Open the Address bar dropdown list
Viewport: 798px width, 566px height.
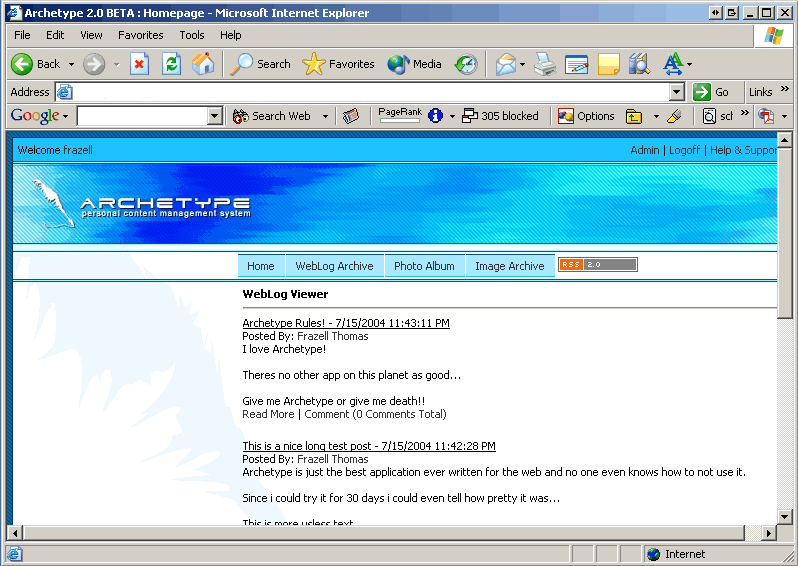[x=676, y=92]
